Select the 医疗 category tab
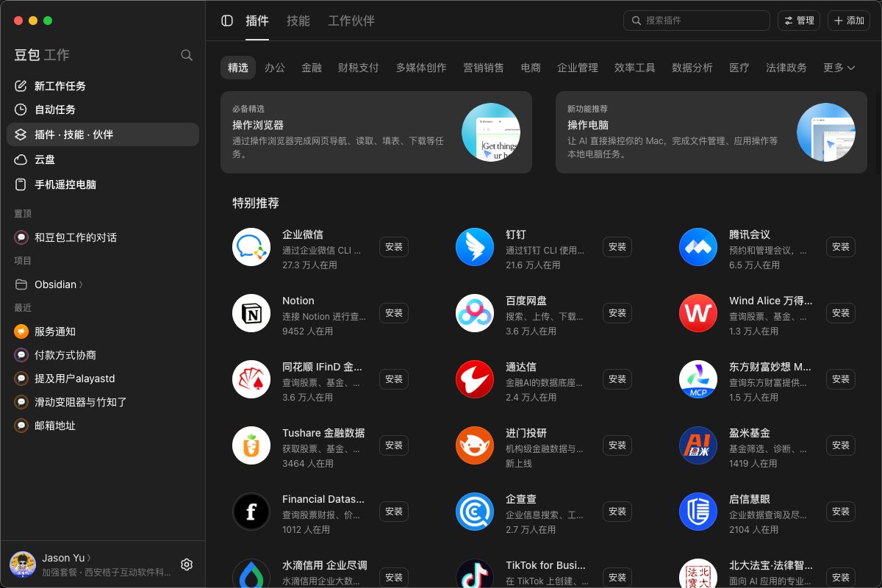Image resolution: width=882 pixels, height=588 pixels. coord(739,68)
